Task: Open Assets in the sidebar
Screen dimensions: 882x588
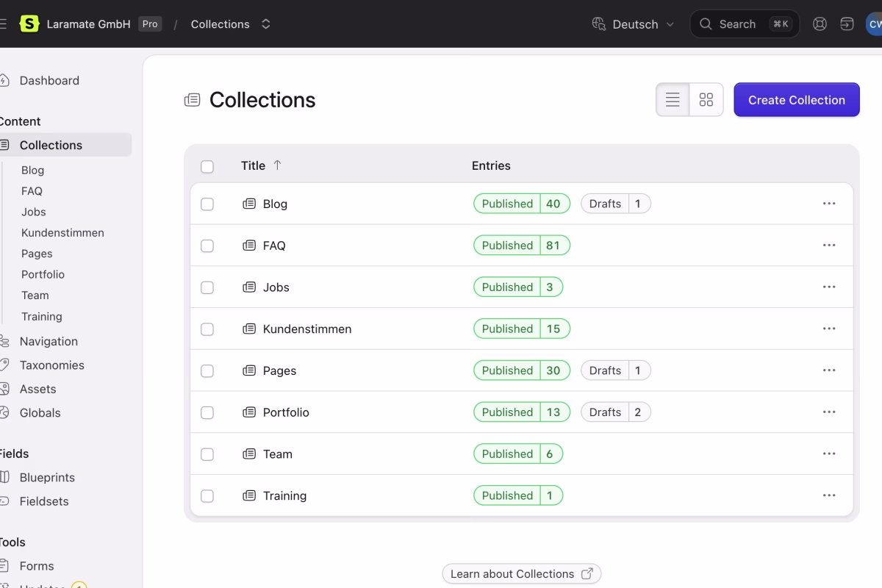Action: tap(37, 389)
